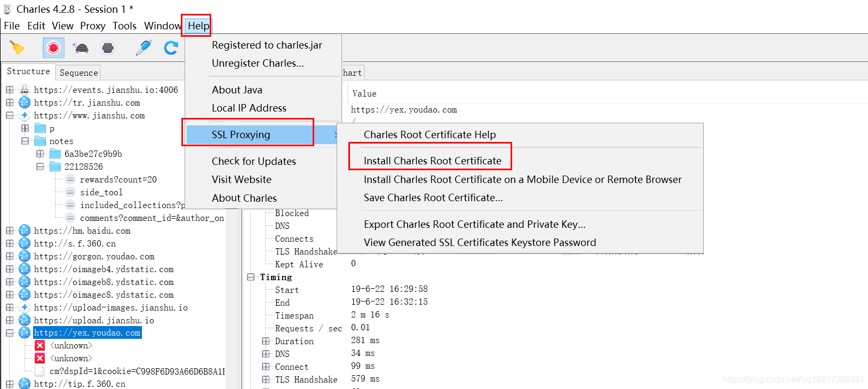The height and width of the screenshot is (389, 868).
Task: Click the folder icon for notes
Action: (40, 141)
